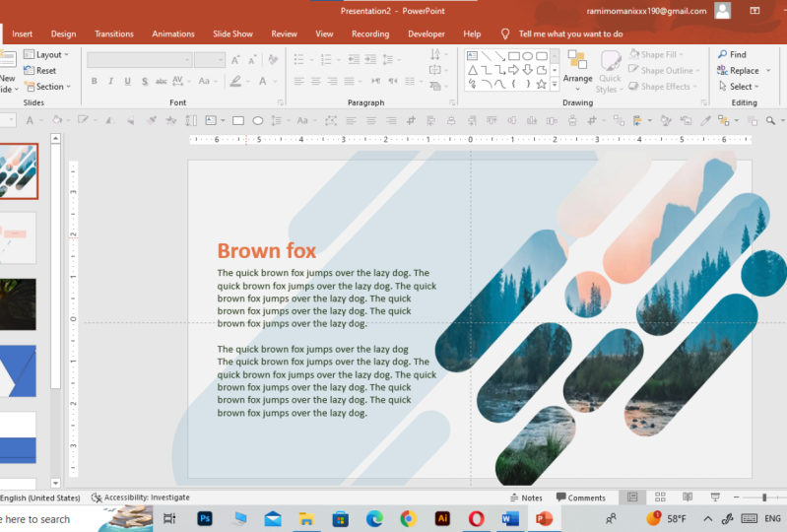The width and height of the screenshot is (787, 532).
Task: Select the dark leaf slide thumbnail
Action: (x=18, y=304)
